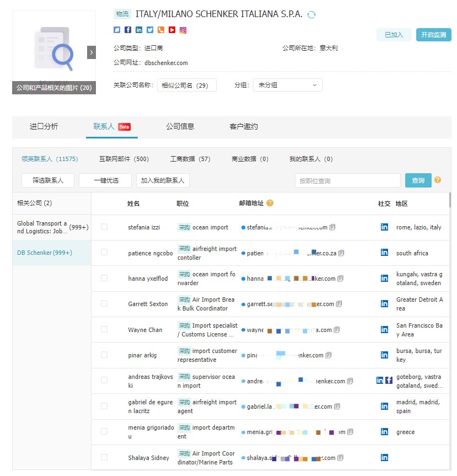Open the company's Twitter icon
Screen dimensions: 457x476
tap(150, 30)
